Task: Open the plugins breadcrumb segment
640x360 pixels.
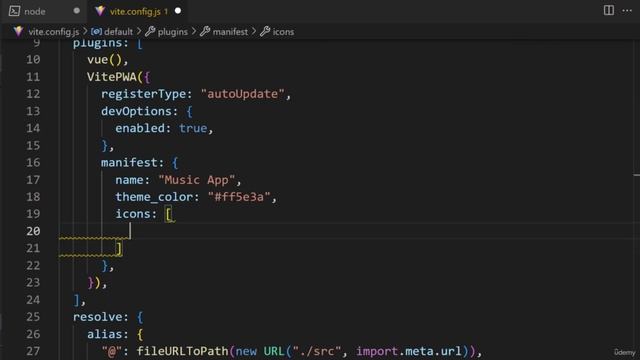Action: (x=173, y=32)
